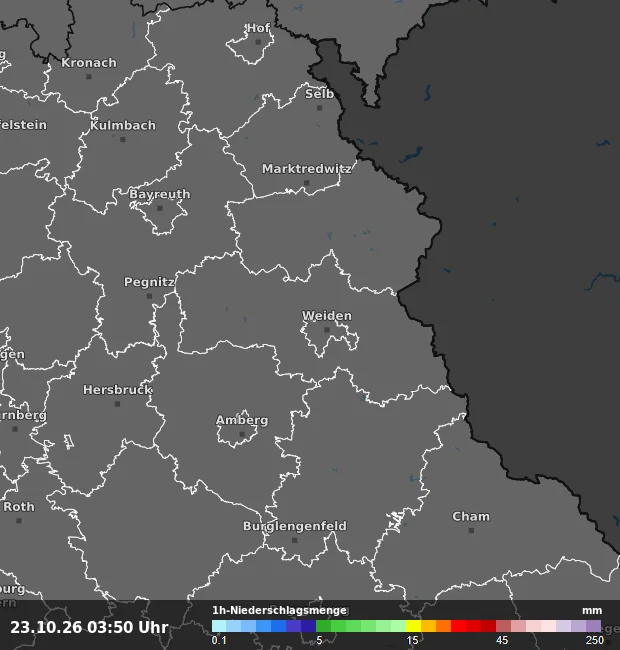Click the Hersbruck city marker square
This screenshot has width=620, height=650.
click(117, 404)
